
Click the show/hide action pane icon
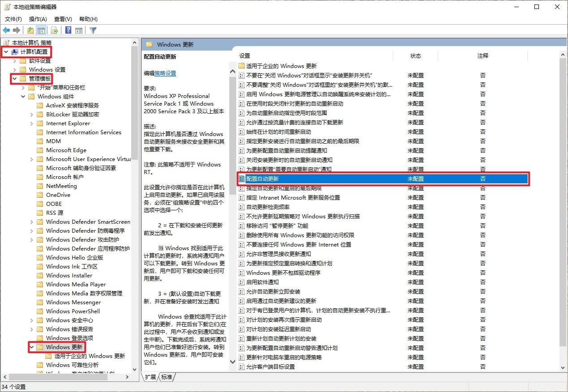pyautogui.click(x=79, y=30)
